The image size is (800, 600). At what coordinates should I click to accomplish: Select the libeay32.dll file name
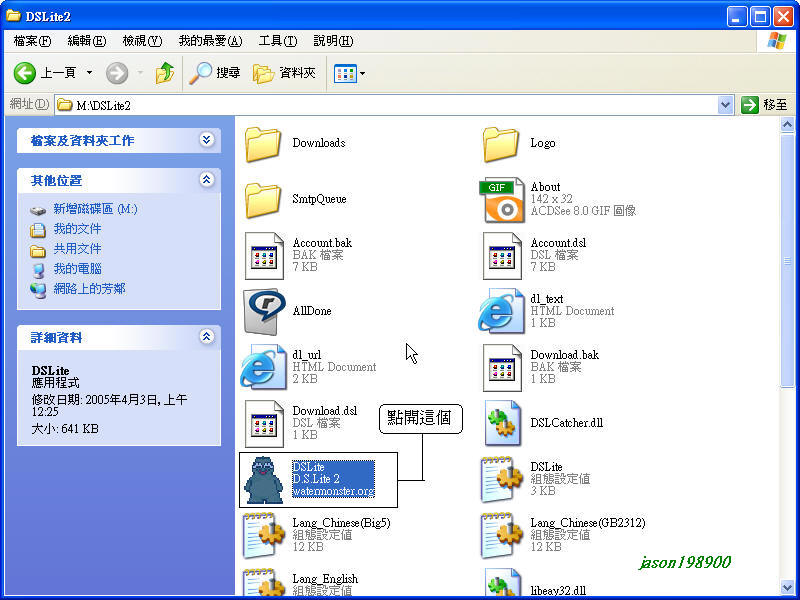click(x=558, y=591)
